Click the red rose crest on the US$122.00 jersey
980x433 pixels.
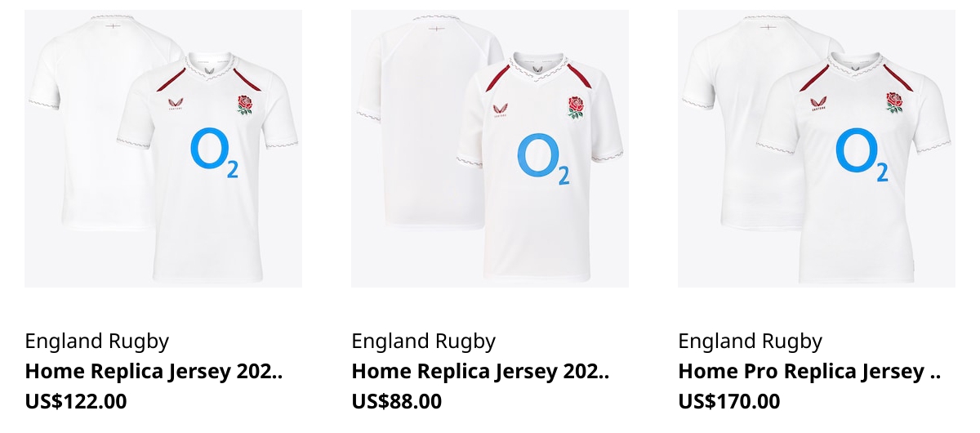[x=245, y=105]
